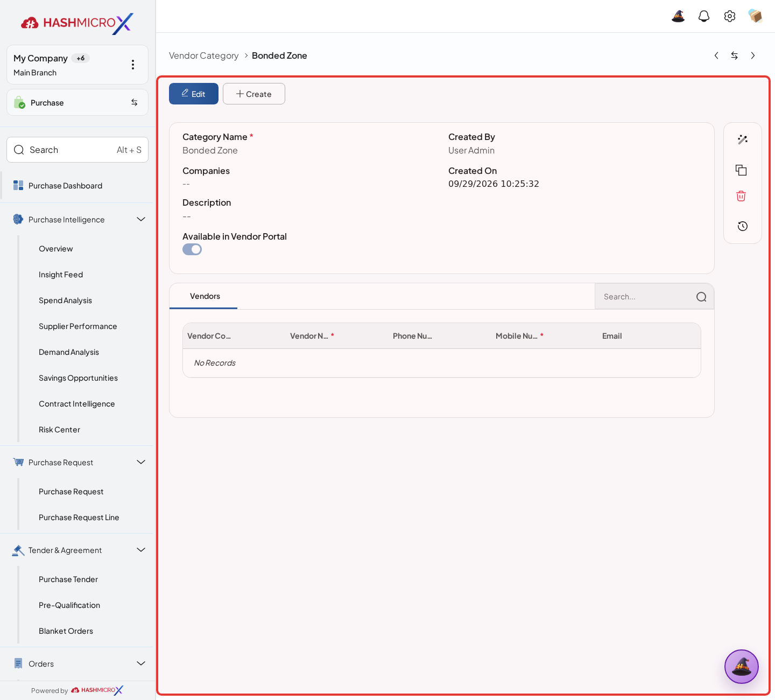This screenshot has width=775, height=700.
Task: Open Savings Opportunities menu item
Action: tap(79, 378)
